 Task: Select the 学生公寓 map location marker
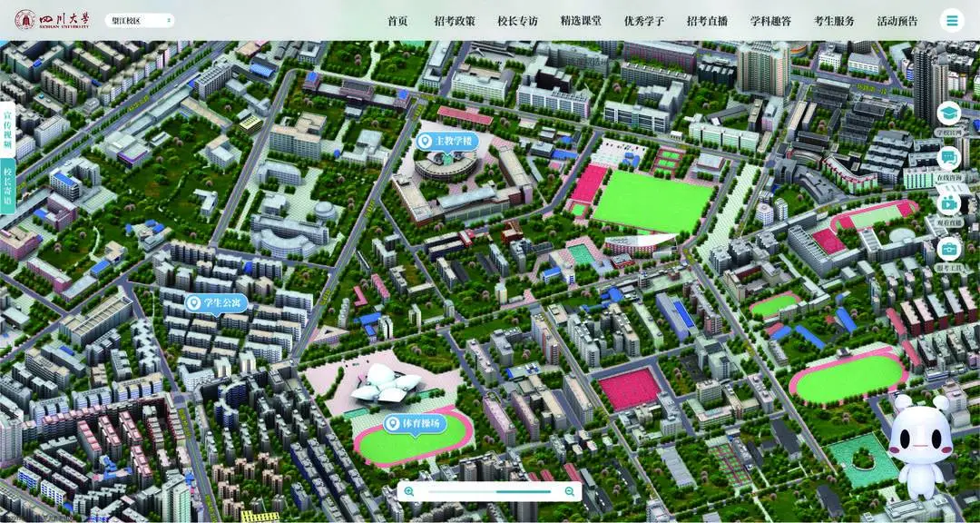point(216,302)
